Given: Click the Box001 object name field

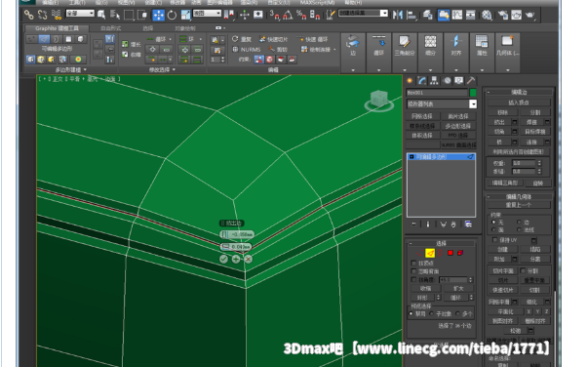Looking at the screenshot, I should (437, 93).
